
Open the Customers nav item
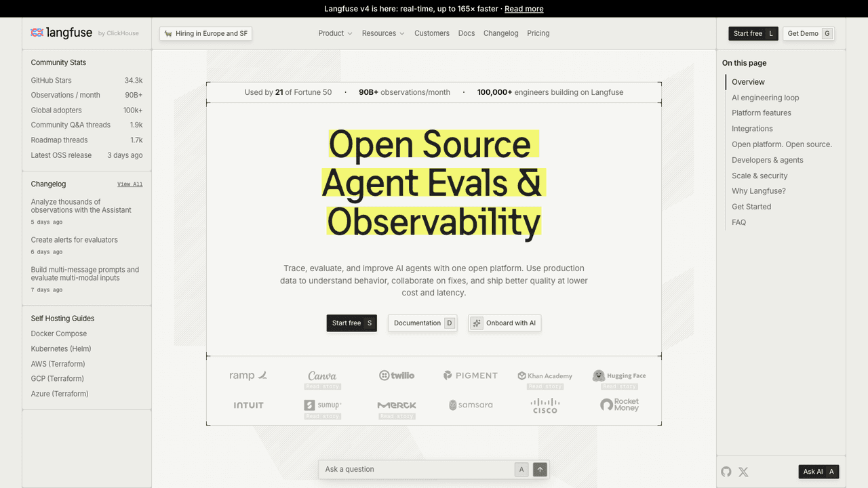coord(432,33)
